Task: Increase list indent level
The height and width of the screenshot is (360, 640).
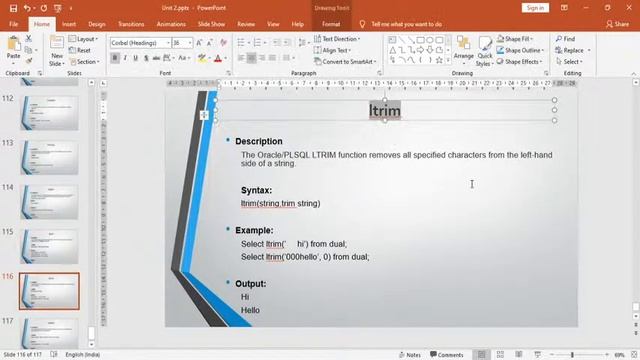Action: pyautogui.click(x=287, y=43)
